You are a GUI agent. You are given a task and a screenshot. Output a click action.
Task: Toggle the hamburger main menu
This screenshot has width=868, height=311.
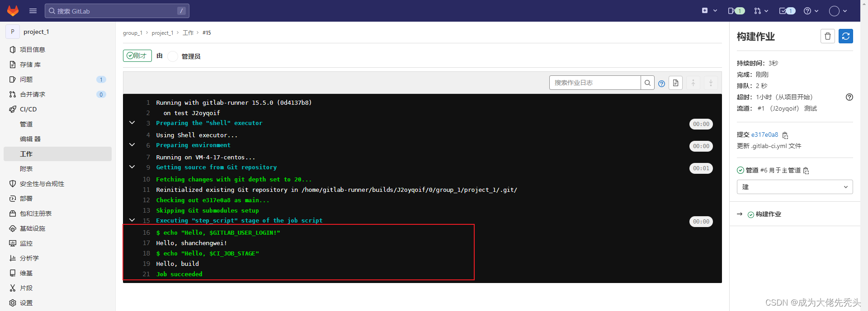(x=33, y=11)
